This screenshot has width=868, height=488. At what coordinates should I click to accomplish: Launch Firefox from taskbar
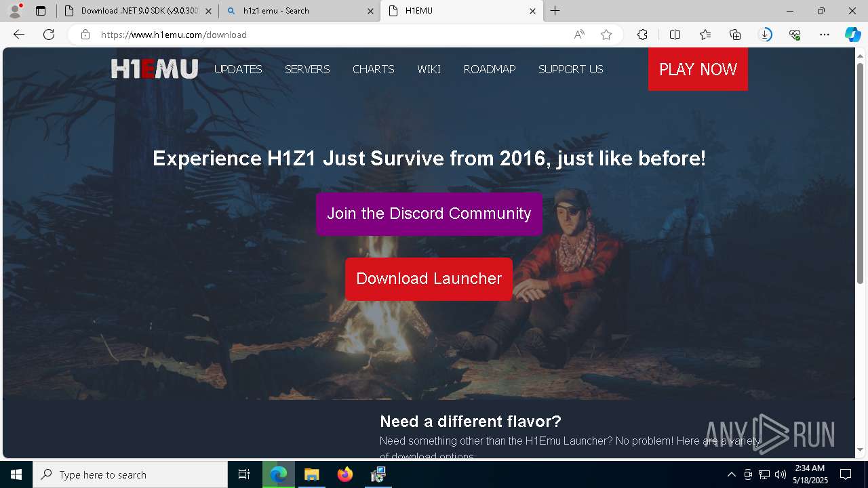345,474
